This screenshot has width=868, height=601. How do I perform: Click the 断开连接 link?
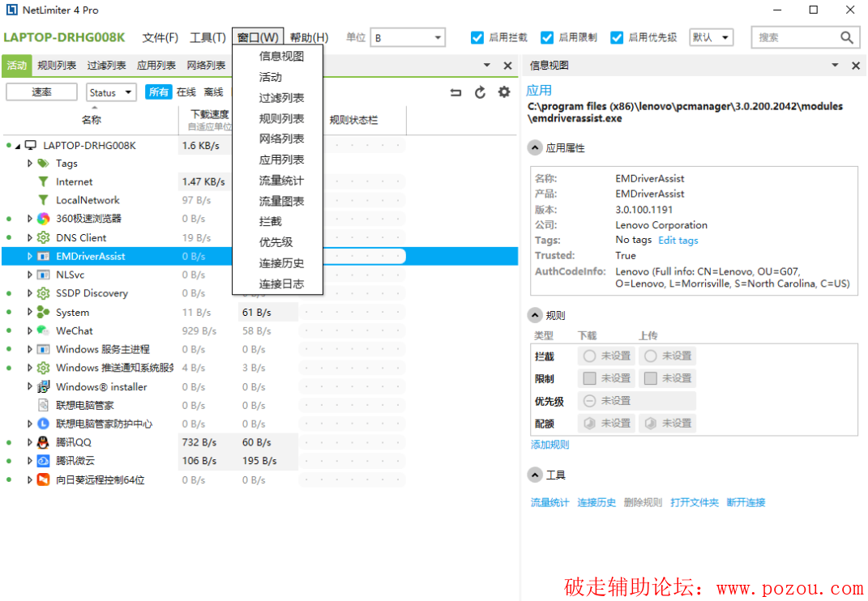(746, 502)
